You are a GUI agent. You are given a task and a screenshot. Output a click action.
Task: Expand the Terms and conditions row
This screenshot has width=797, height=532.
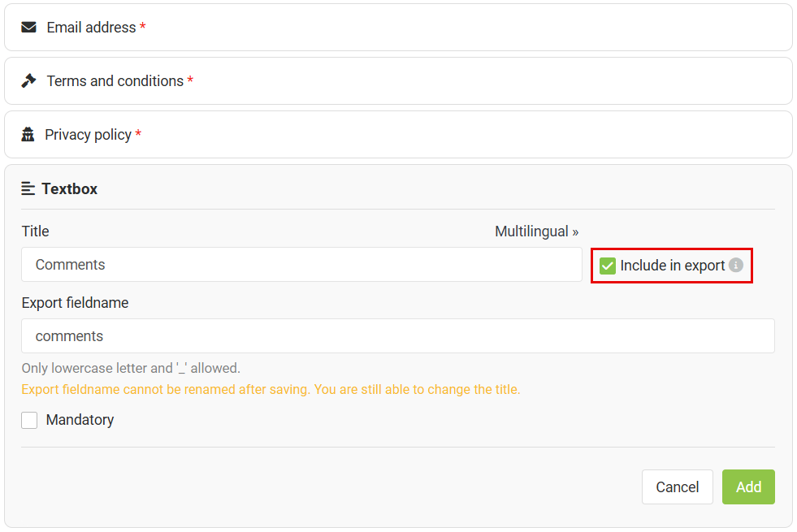(398, 81)
